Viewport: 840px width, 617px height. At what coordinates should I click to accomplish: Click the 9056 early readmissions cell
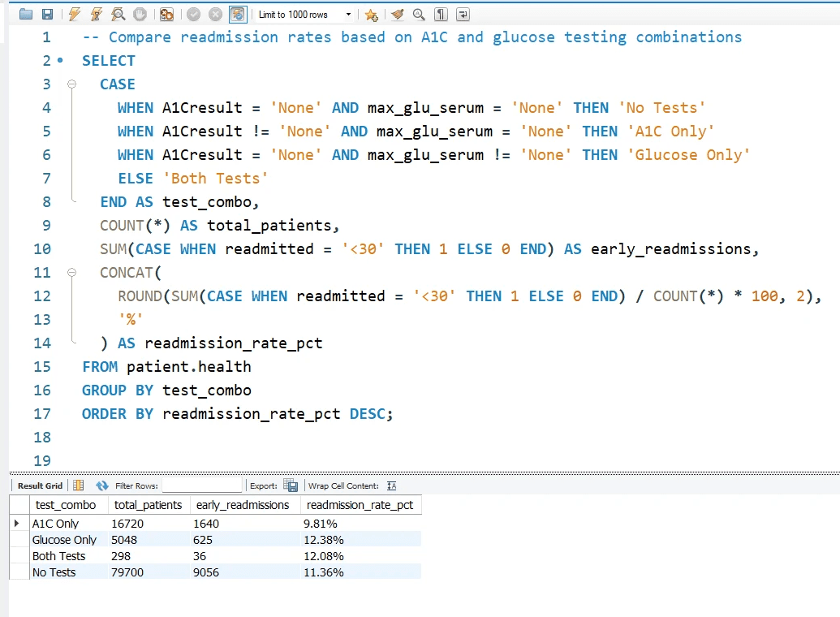244,572
